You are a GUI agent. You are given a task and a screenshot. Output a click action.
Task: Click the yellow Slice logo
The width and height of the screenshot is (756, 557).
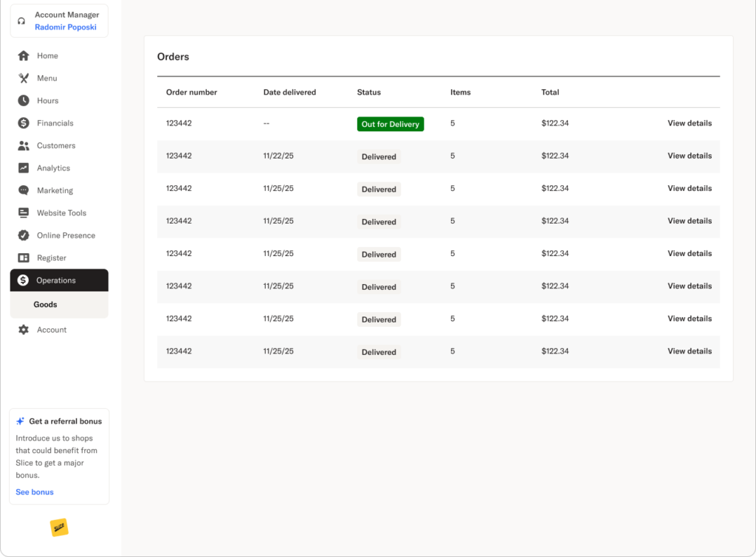59,527
